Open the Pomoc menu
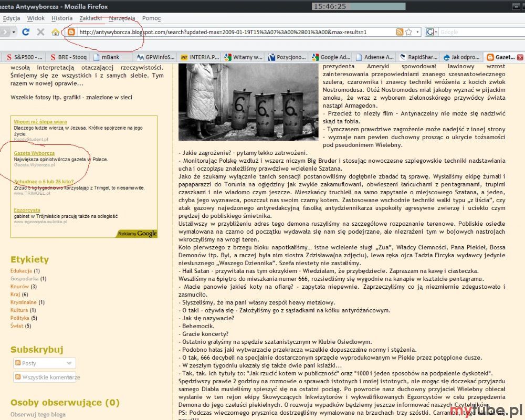Image resolution: width=525 pixels, height=420 pixels. pos(151,18)
